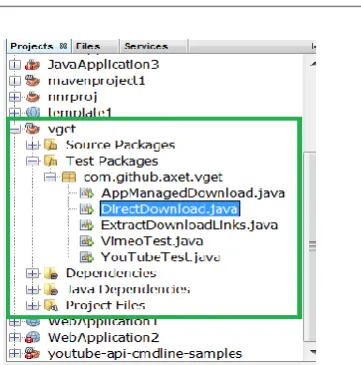Click the JavaApplication3 coffee cup project icon
The width and height of the screenshot is (361, 365).
tap(33, 65)
